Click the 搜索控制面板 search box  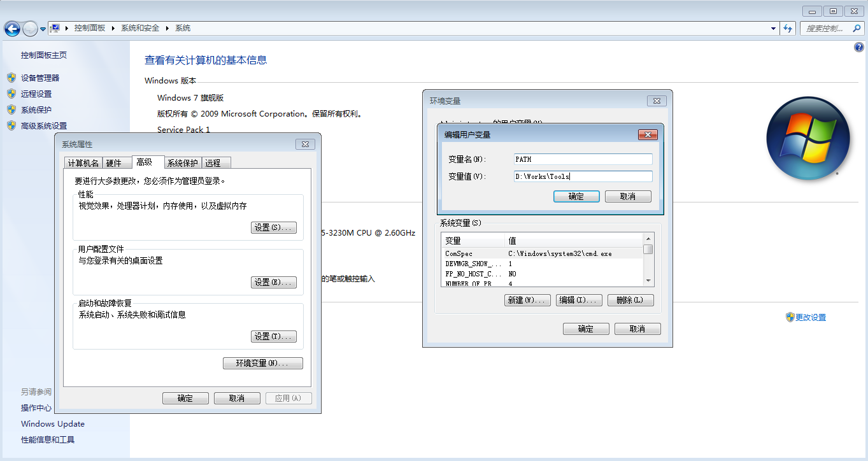coord(831,28)
